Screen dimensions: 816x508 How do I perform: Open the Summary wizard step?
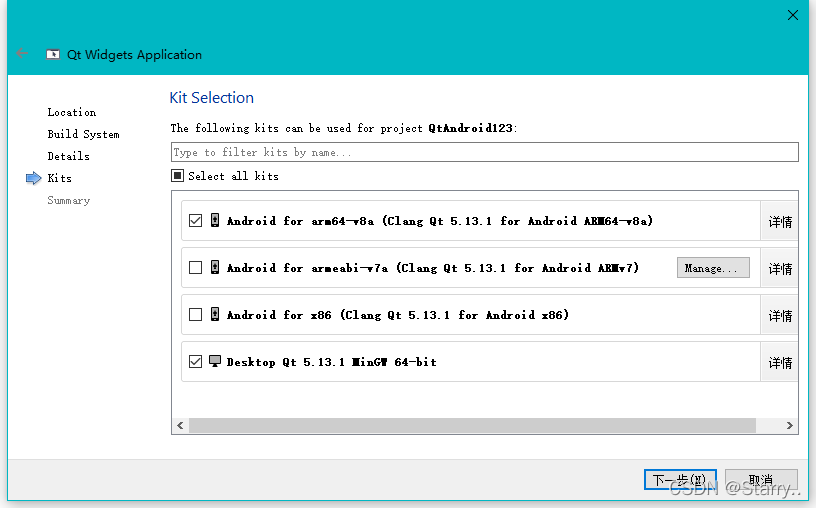coord(68,200)
